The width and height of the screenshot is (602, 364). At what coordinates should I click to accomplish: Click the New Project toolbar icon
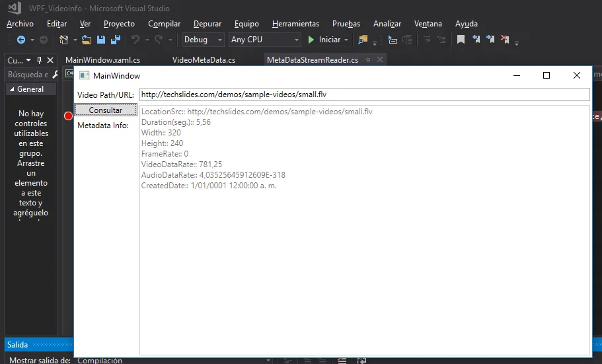click(x=63, y=40)
